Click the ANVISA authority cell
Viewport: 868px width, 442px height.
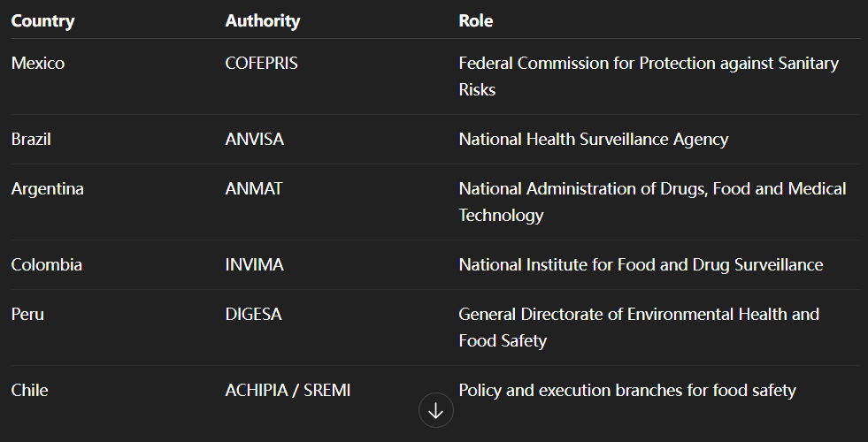(255, 140)
